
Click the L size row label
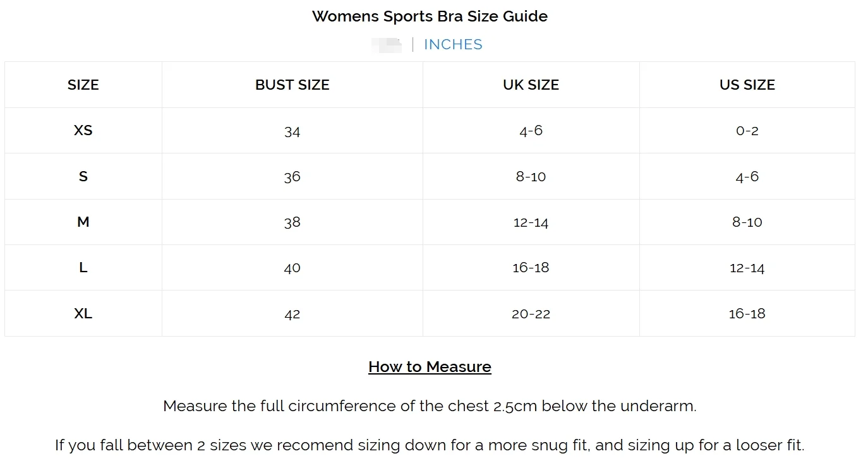(x=83, y=268)
